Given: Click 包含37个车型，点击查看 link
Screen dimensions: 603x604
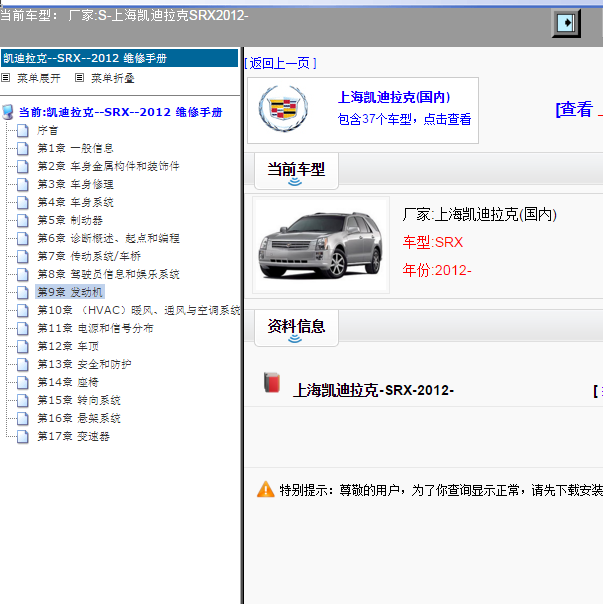Looking at the screenshot, I should tap(404, 119).
